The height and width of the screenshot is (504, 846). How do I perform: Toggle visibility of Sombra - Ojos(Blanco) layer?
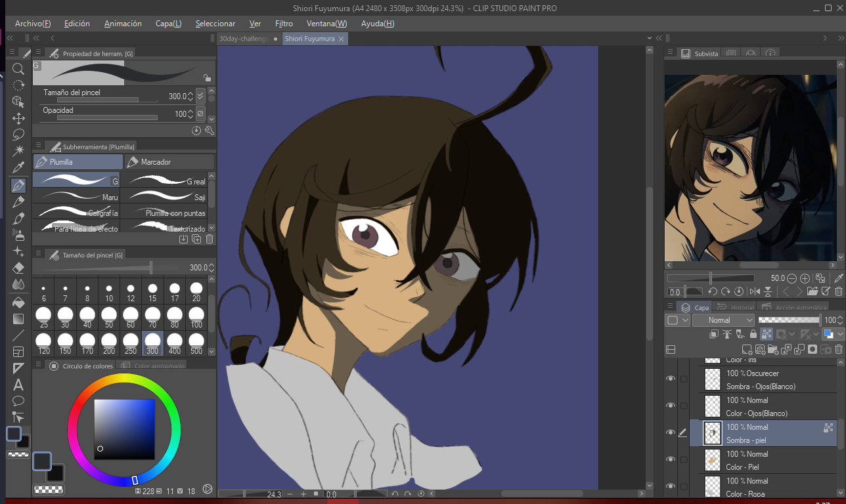click(x=671, y=379)
